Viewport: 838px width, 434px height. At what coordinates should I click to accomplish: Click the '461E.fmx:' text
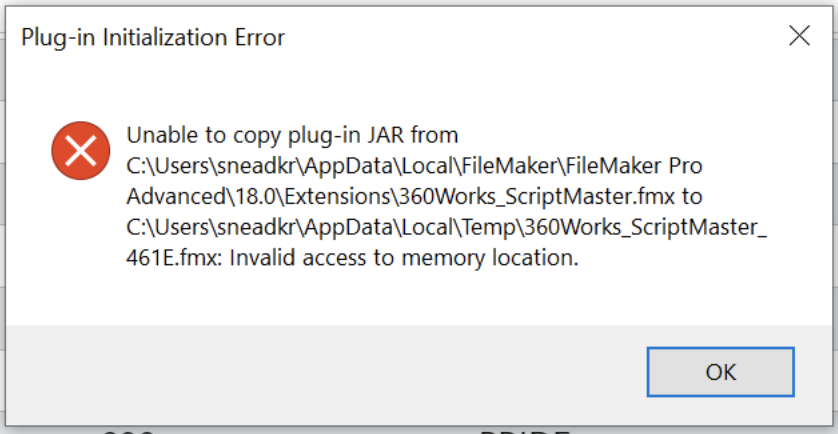pyautogui.click(x=174, y=259)
